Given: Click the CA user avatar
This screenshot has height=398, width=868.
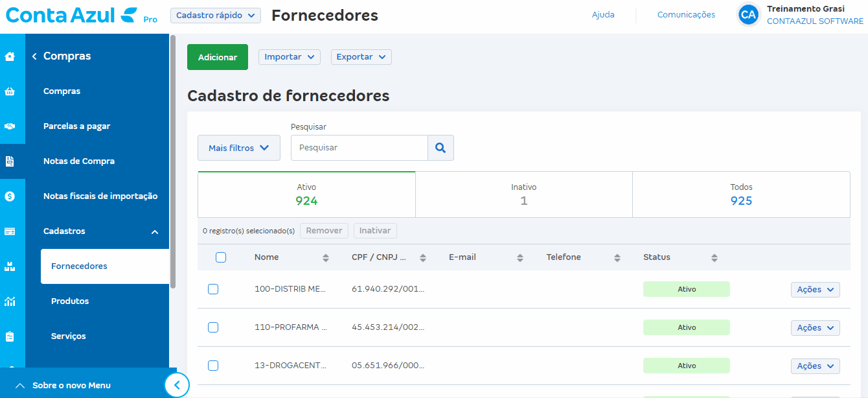Looking at the screenshot, I should click(748, 14).
